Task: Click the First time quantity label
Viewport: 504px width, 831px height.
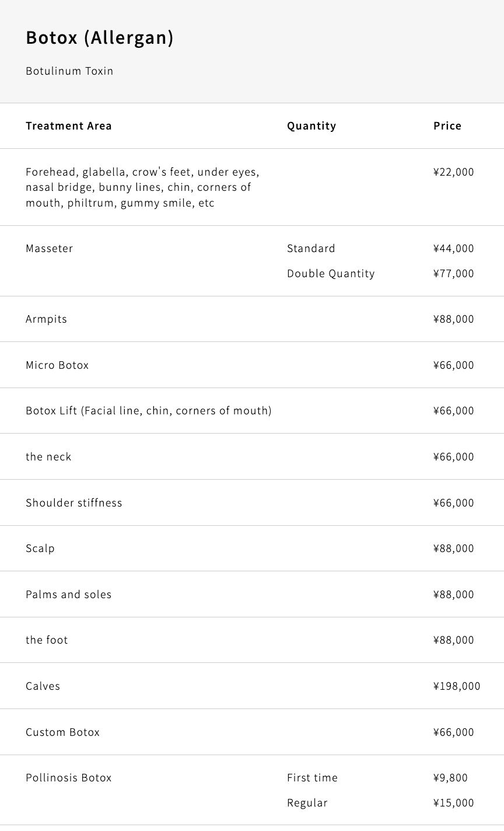Action: (x=312, y=778)
